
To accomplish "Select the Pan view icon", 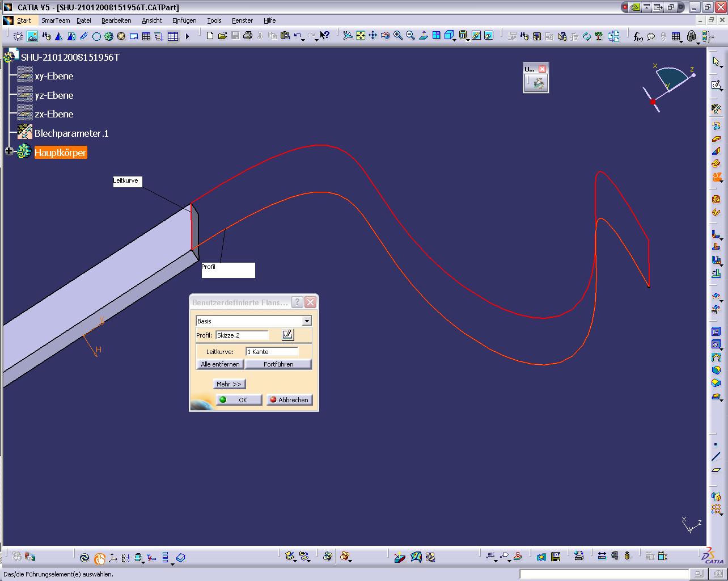I will [373, 36].
